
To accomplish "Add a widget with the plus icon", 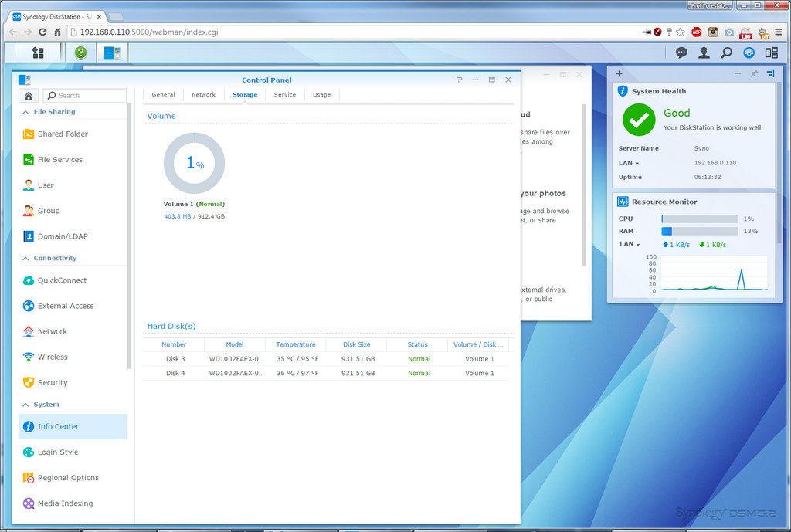I will click(619, 73).
